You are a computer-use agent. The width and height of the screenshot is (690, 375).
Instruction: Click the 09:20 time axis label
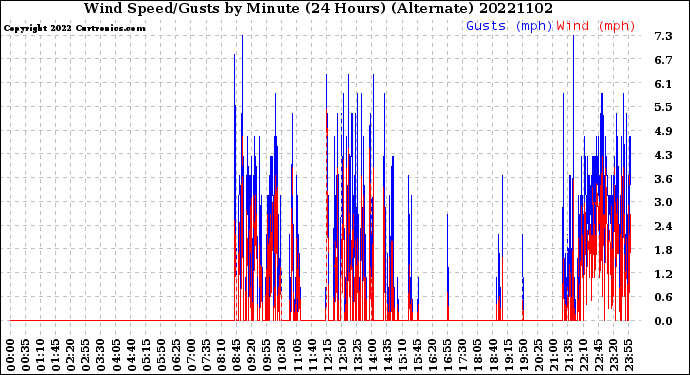251,355
